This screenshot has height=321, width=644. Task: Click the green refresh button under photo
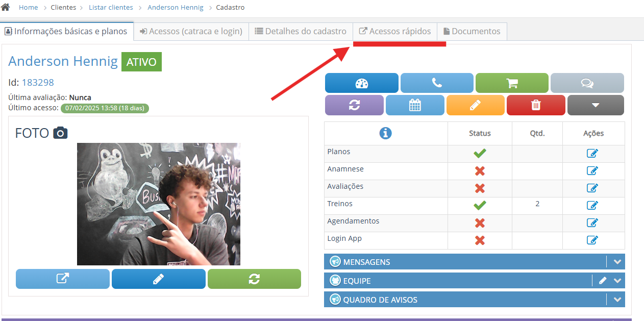[x=254, y=279]
